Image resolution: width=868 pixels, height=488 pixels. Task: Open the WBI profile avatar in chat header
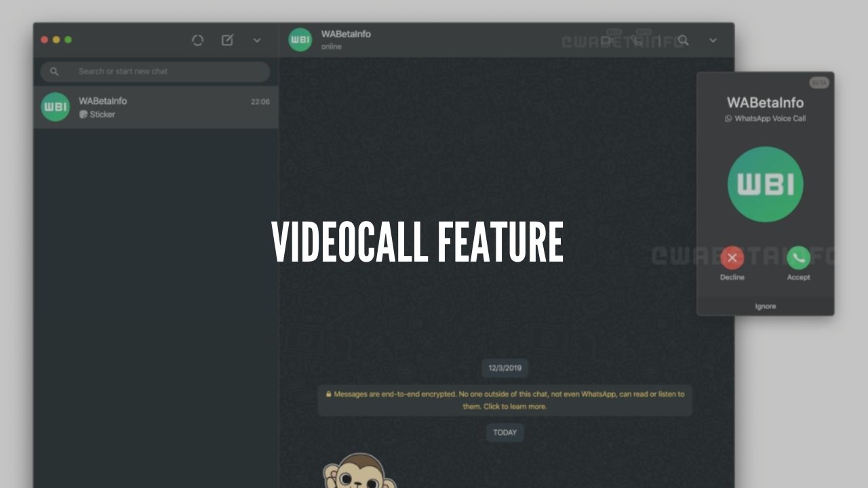pos(299,39)
